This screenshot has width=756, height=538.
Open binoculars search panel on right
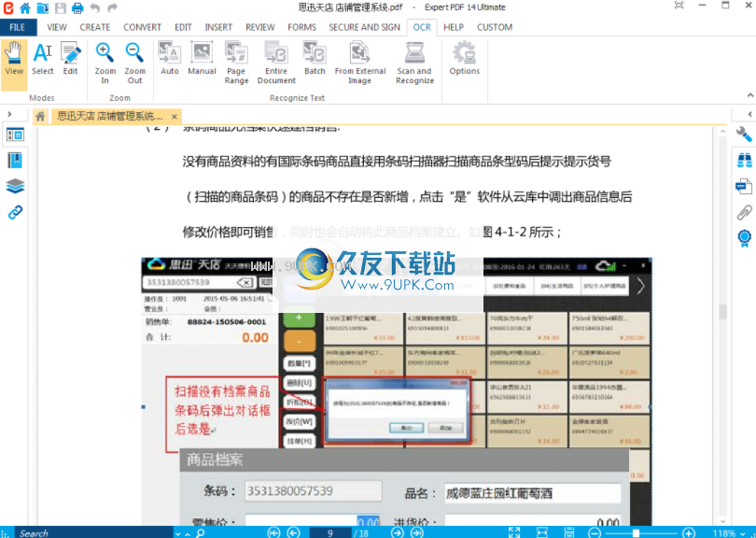tap(744, 161)
